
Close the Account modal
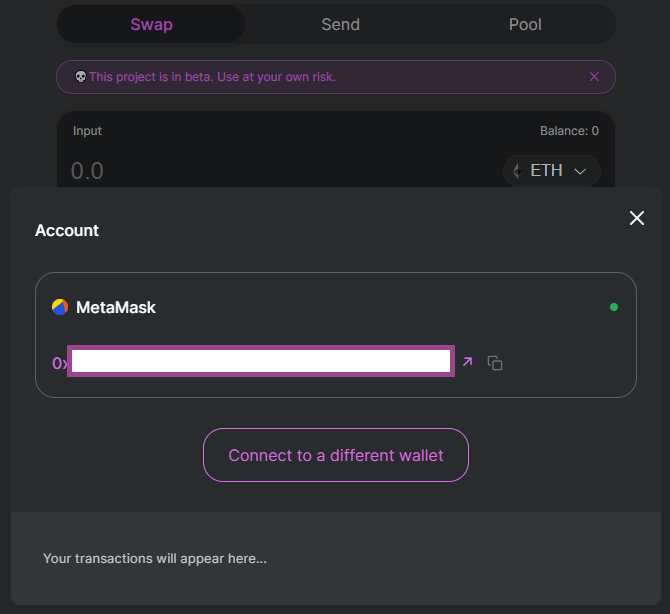(637, 218)
